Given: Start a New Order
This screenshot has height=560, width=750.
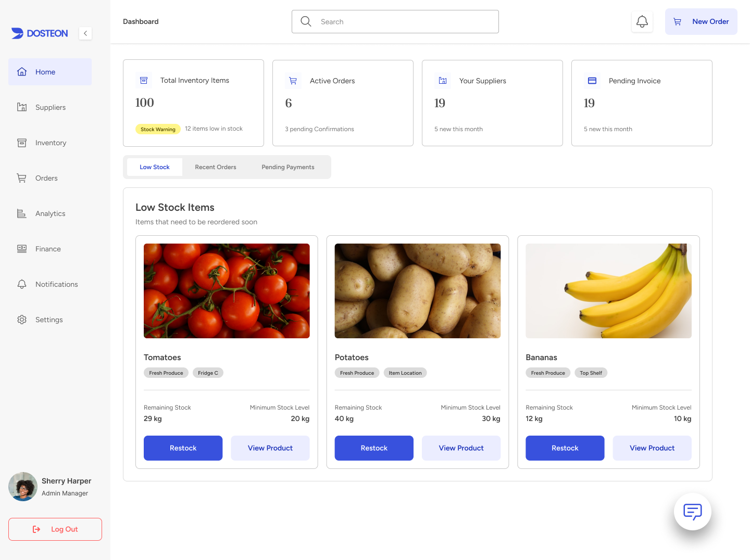Looking at the screenshot, I should coord(701,21).
